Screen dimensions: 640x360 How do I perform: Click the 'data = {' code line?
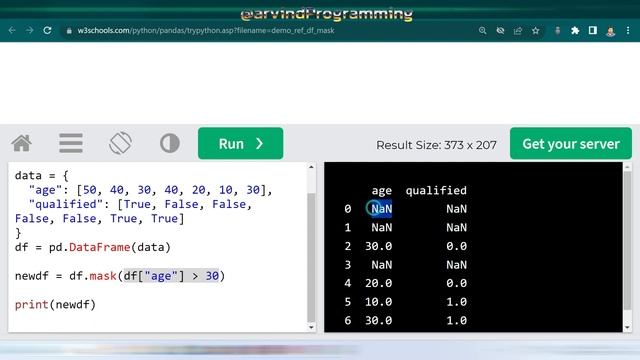click(x=42, y=176)
